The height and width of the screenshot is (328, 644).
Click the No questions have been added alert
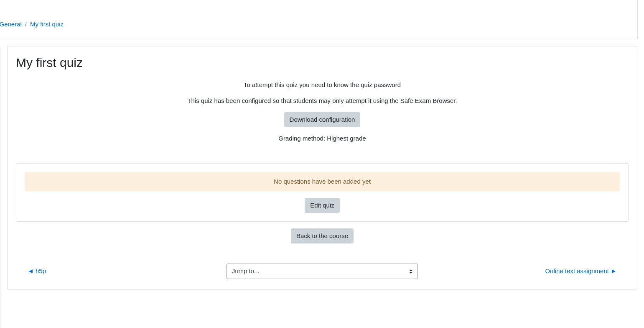(x=322, y=182)
